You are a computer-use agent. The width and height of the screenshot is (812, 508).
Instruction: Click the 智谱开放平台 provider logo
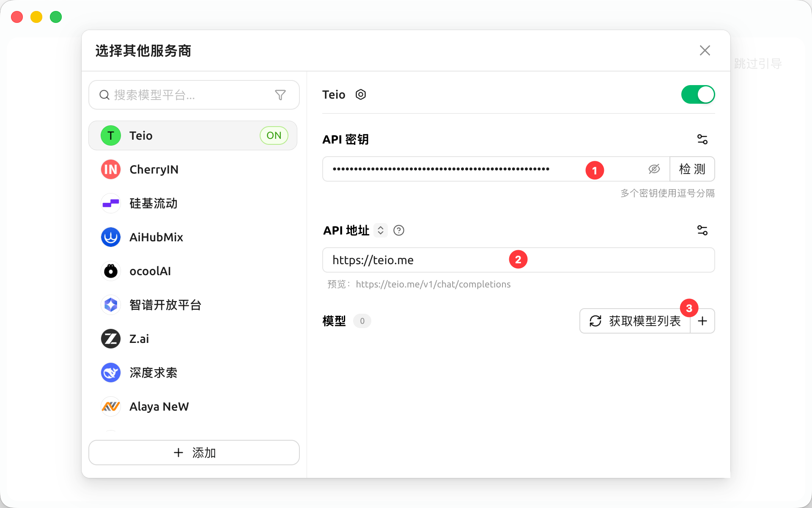pos(111,305)
